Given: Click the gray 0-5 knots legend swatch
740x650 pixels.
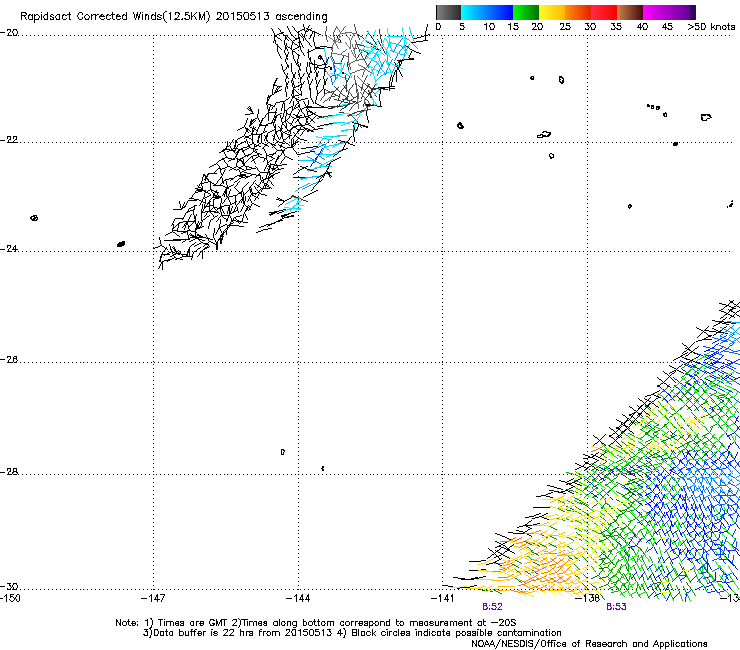Looking at the screenshot, I should pyautogui.click(x=448, y=12).
